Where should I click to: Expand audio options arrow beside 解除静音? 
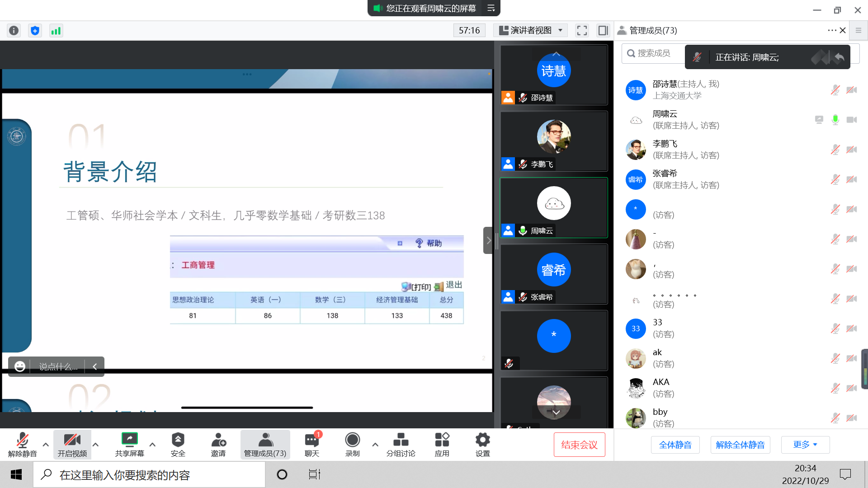point(46,445)
